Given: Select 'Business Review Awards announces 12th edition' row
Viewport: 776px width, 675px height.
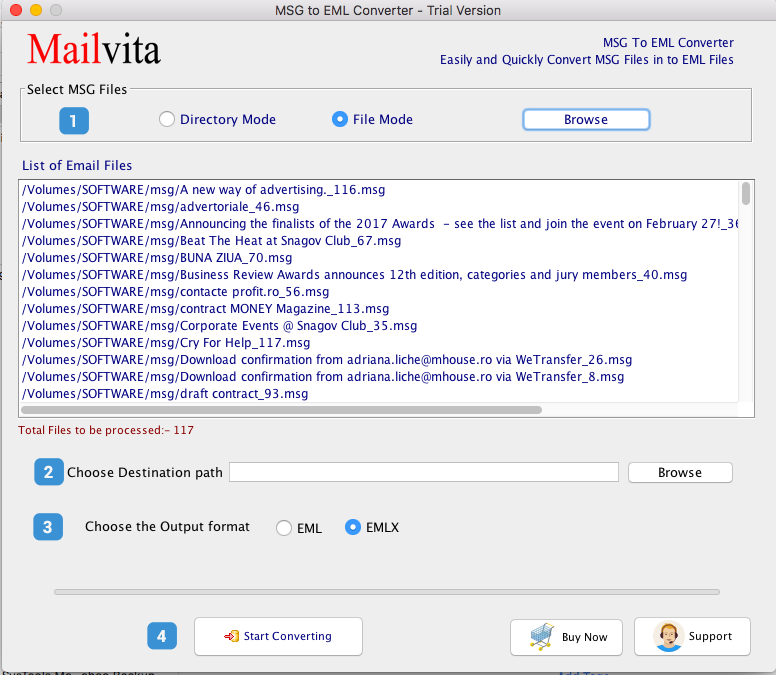Looking at the screenshot, I should tap(379, 275).
